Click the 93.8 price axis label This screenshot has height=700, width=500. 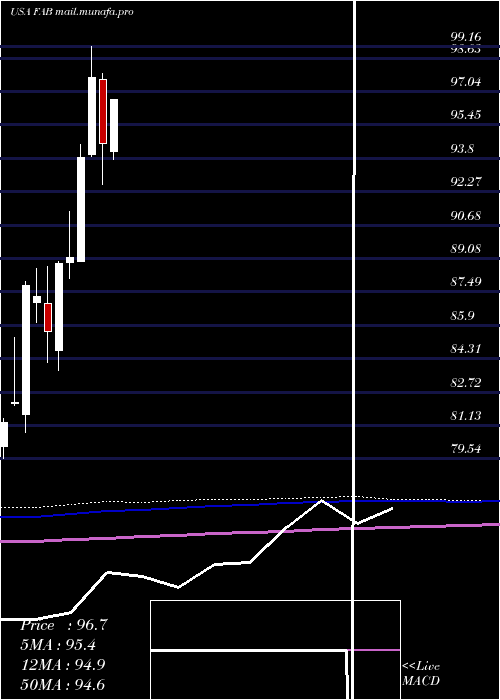pyautogui.click(x=462, y=149)
